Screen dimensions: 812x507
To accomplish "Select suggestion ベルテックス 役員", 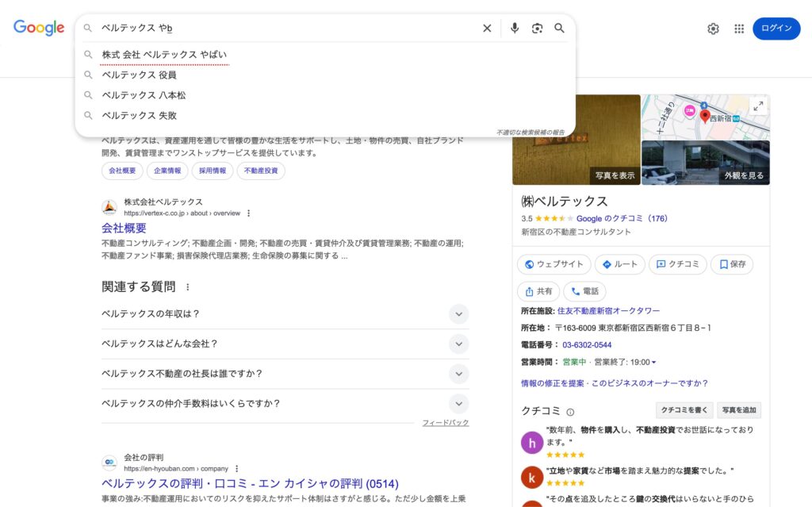I will click(x=140, y=75).
